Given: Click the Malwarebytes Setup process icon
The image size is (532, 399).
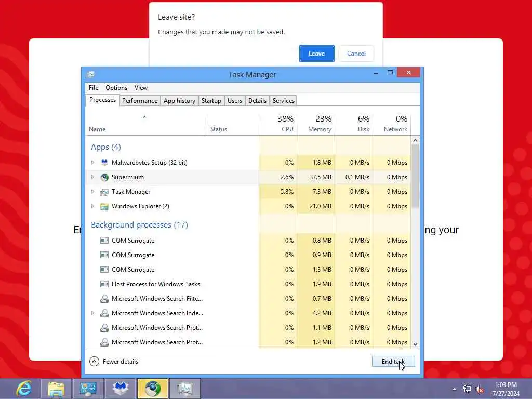Looking at the screenshot, I should click(104, 163).
